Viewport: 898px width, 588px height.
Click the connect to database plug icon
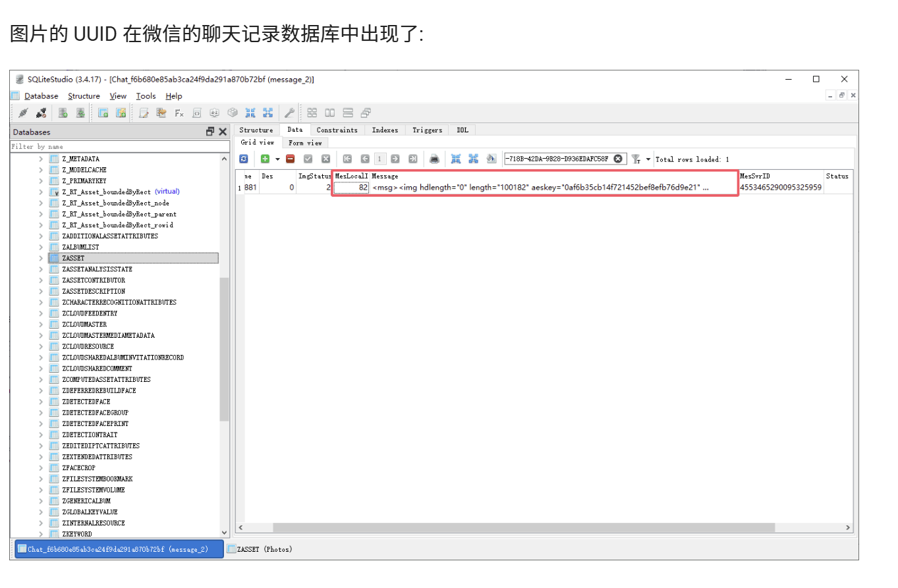[x=23, y=113]
